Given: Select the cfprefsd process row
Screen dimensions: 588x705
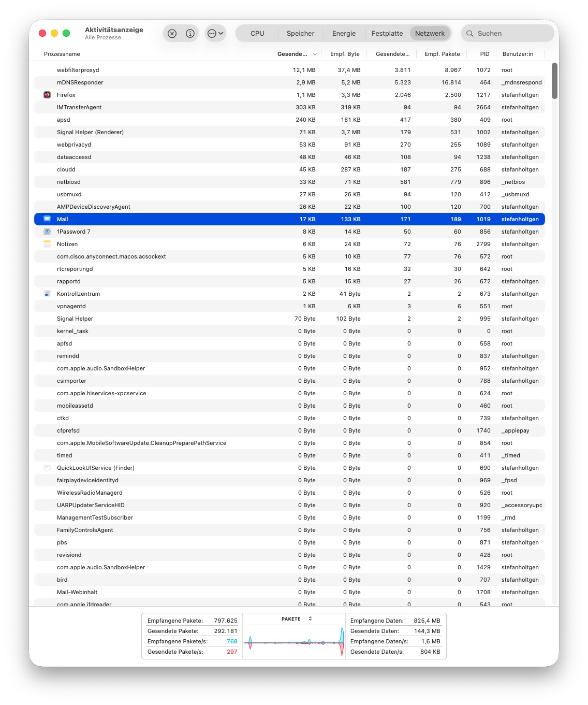Looking at the screenshot, I should tap(289, 430).
